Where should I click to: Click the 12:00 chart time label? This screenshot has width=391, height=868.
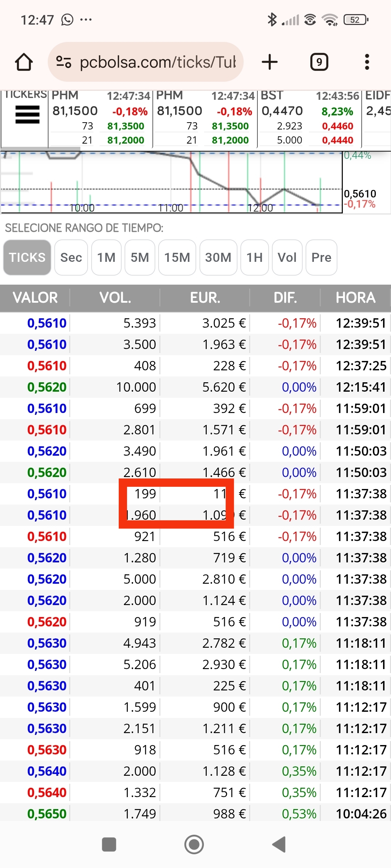pyautogui.click(x=260, y=208)
